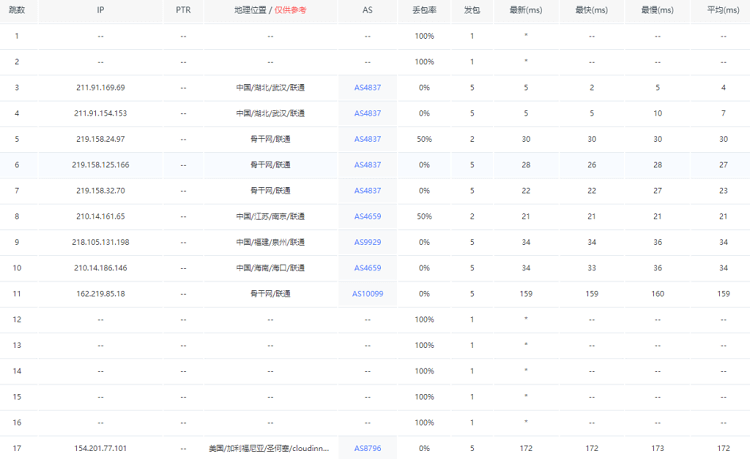Click the 跳数 column header
The height and width of the screenshot is (459, 750).
click(x=17, y=9)
